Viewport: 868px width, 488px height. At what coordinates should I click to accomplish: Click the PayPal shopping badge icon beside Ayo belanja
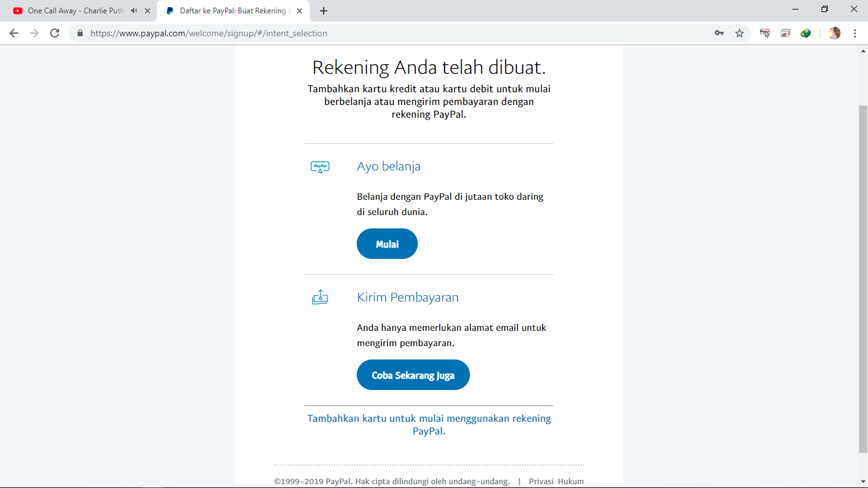point(320,167)
